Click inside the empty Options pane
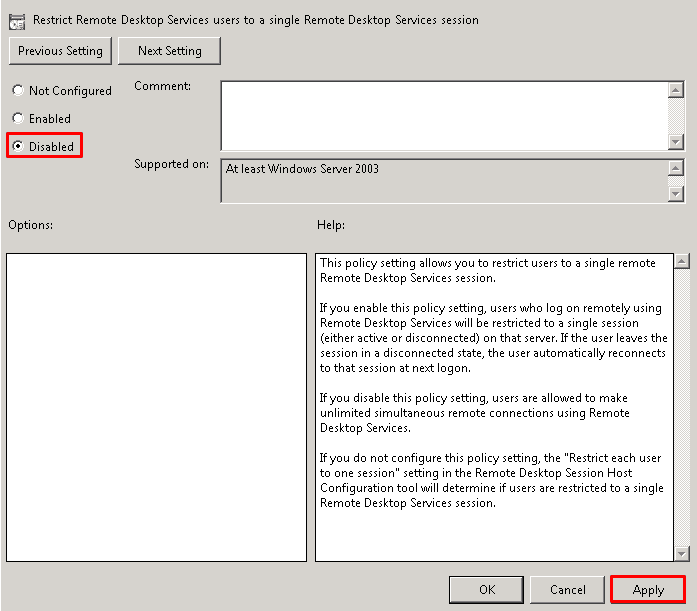Viewport: 697px width, 611px height. click(x=156, y=407)
